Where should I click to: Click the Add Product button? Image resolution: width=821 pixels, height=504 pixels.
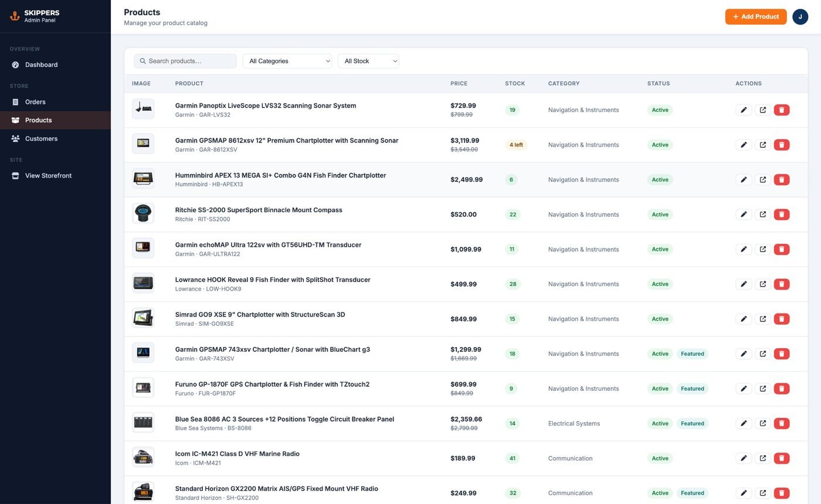coord(756,16)
